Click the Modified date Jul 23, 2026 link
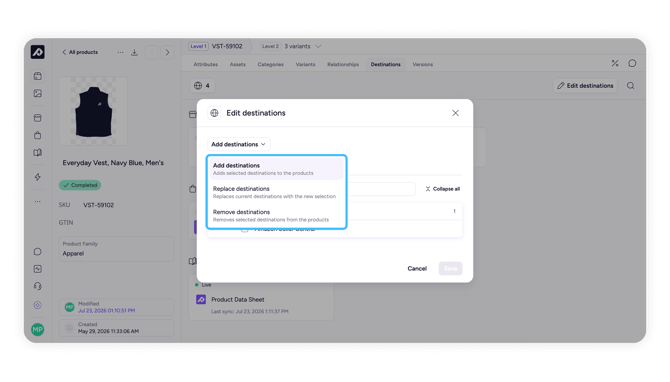This screenshot has height=382, width=670. [x=106, y=311]
